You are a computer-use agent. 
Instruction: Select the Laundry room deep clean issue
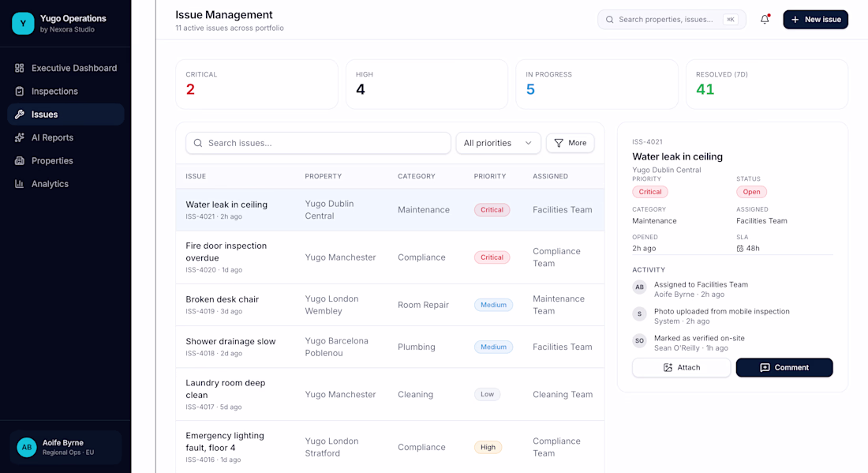pyautogui.click(x=391, y=394)
